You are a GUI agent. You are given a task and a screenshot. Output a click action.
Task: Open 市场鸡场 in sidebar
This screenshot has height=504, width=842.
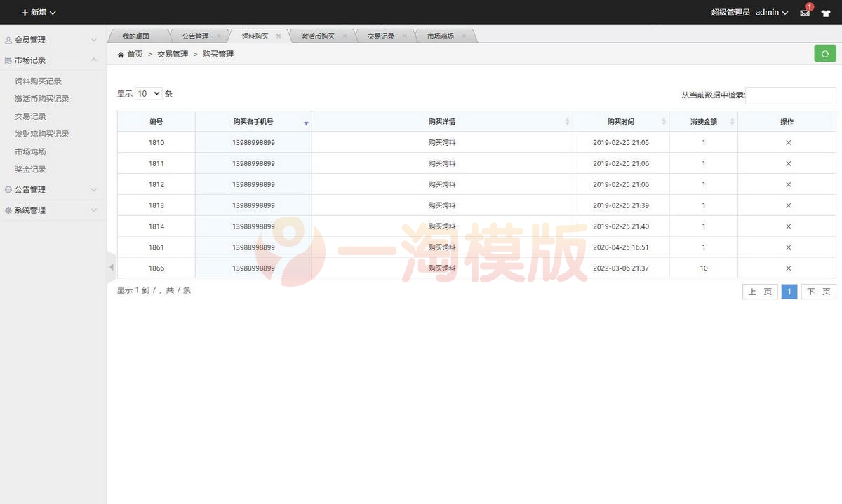[x=30, y=151]
